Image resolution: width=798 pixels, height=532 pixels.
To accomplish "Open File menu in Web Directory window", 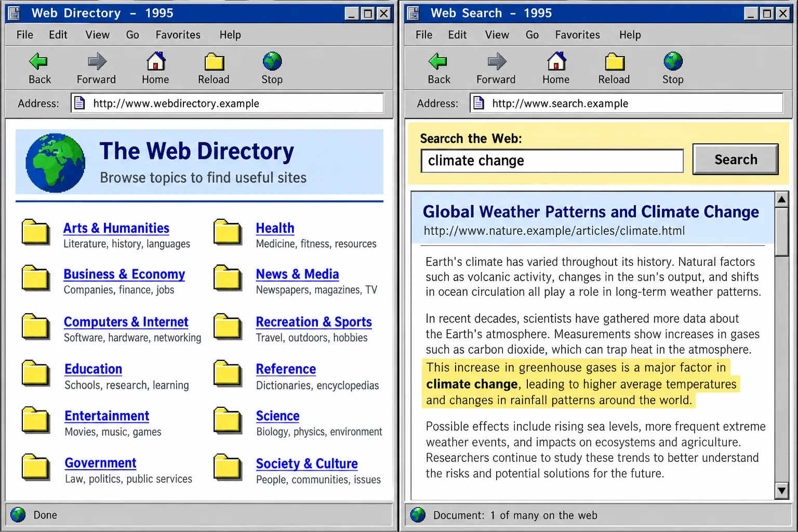I will (25, 35).
